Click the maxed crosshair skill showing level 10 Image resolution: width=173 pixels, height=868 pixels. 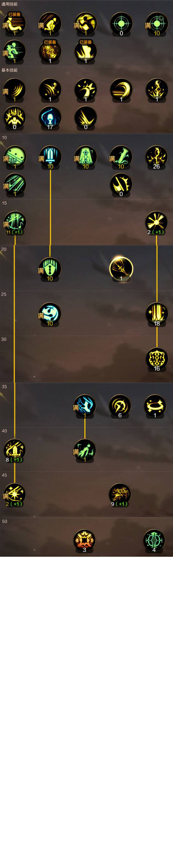157,24
